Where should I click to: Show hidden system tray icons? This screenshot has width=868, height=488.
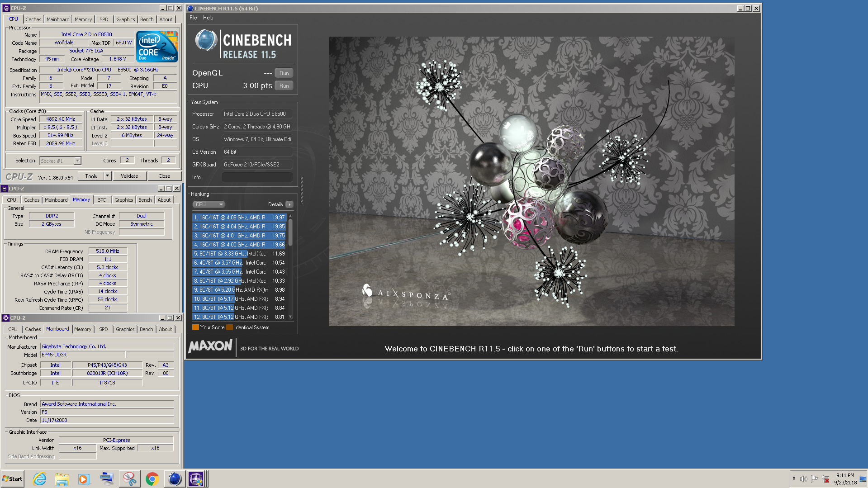[x=794, y=479]
